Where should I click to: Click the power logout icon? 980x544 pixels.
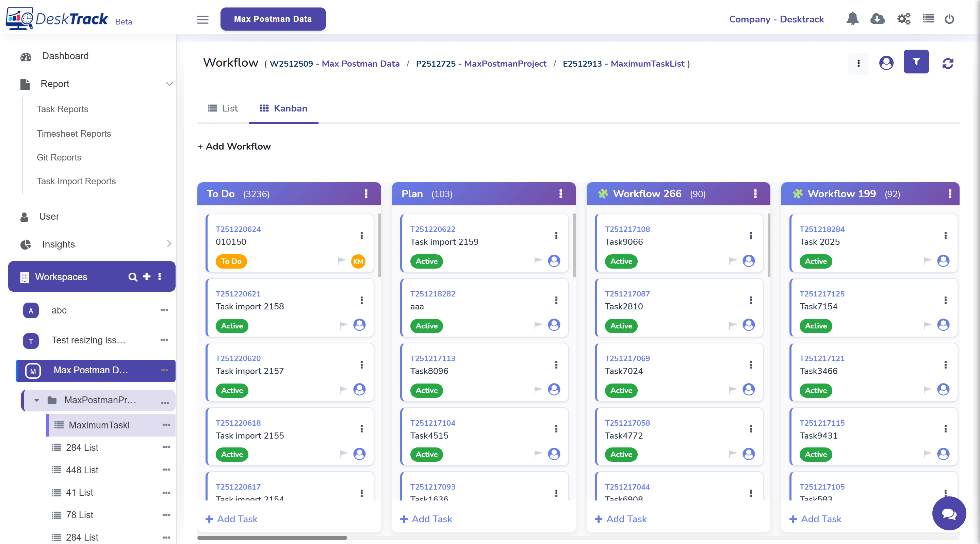(949, 19)
